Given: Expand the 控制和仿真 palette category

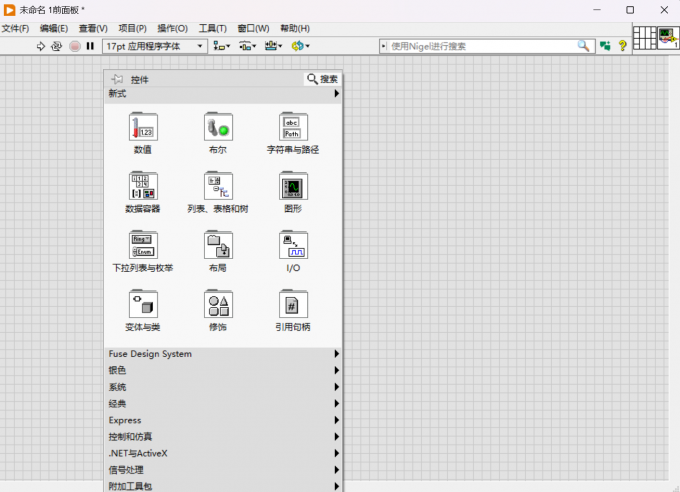Looking at the screenshot, I should [223, 436].
